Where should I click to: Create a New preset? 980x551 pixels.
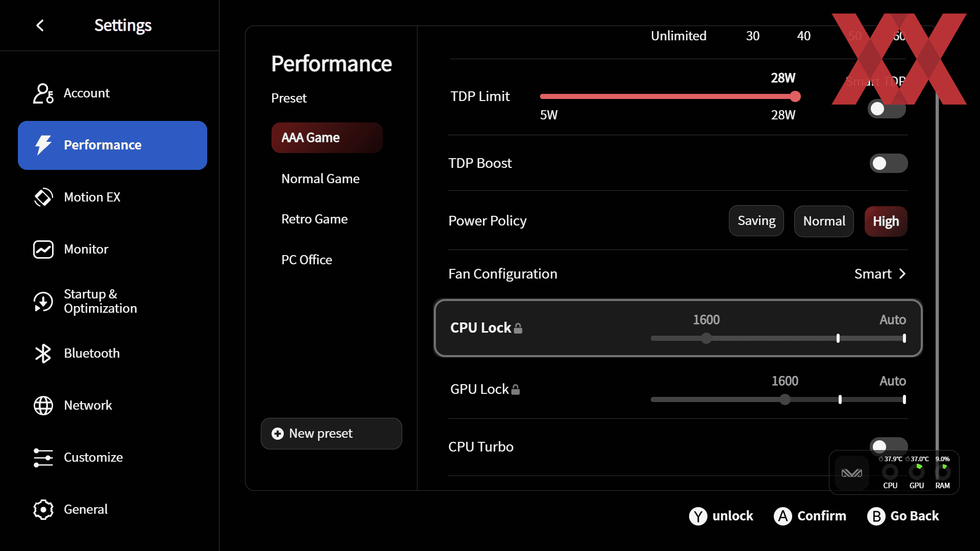pyautogui.click(x=331, y=434)
